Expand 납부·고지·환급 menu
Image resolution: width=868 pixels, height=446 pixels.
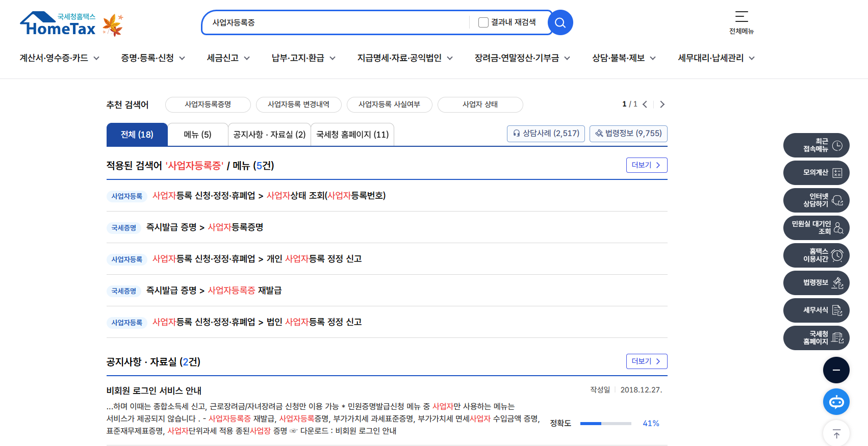[303, 58]
